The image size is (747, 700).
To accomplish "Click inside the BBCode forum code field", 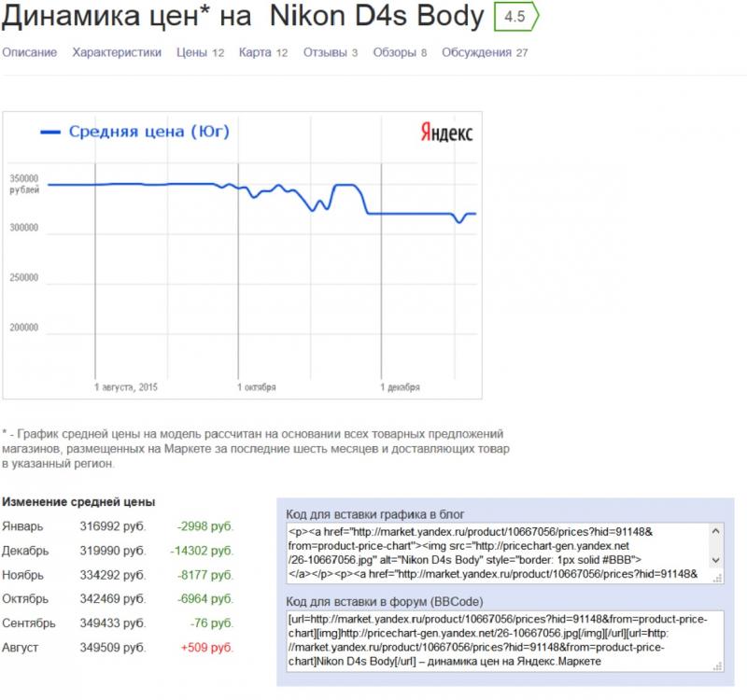I will pyautogui.click(x=505, y=640).
